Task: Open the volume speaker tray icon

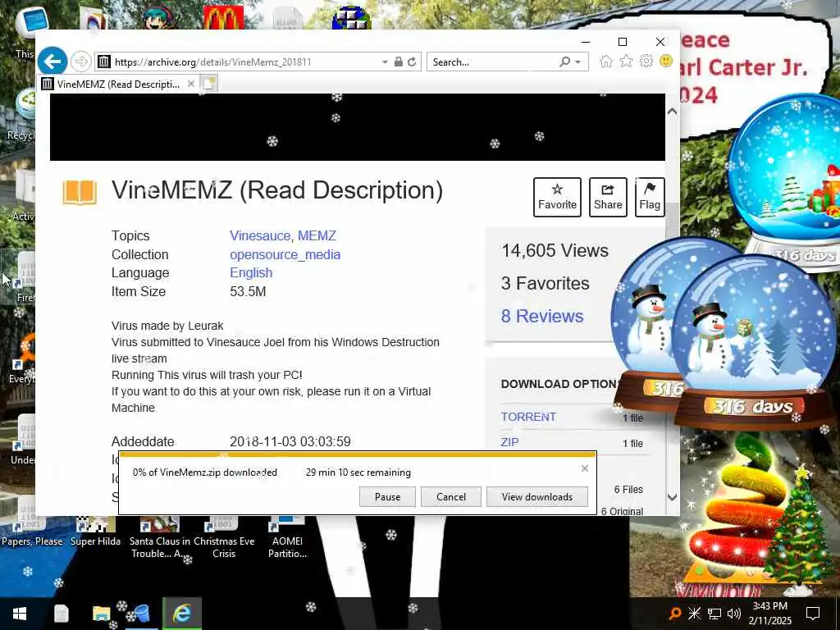Action: click(734, 614)
